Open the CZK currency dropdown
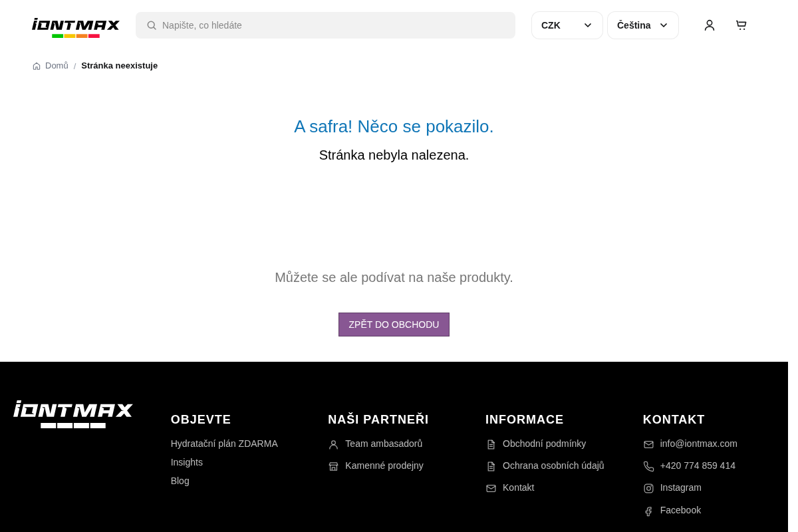 567,25
